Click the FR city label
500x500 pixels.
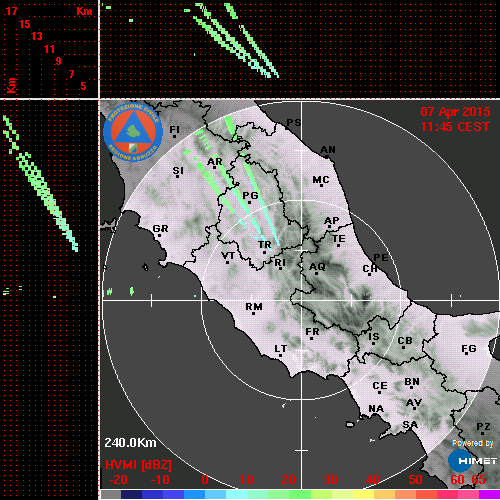(312, 332)
